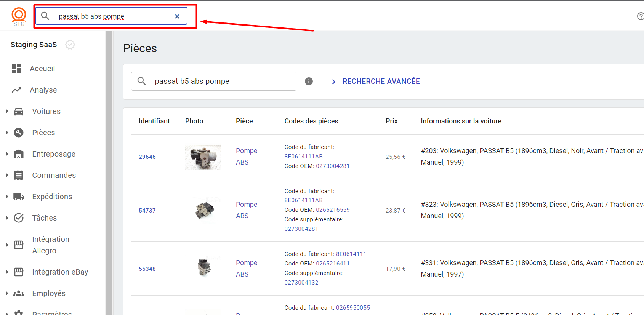Focus the Pièces page search field
The image size is (644, 315).
click(214, 81)
